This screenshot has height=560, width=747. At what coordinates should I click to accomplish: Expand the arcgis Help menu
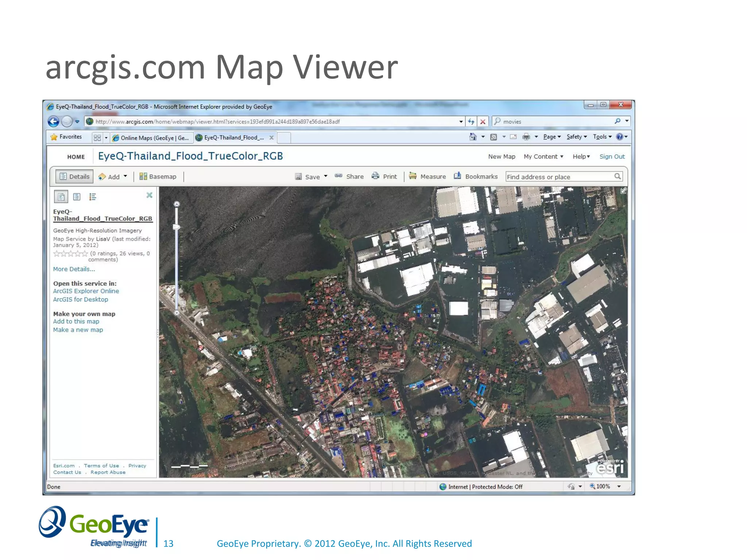click(581, 156)
